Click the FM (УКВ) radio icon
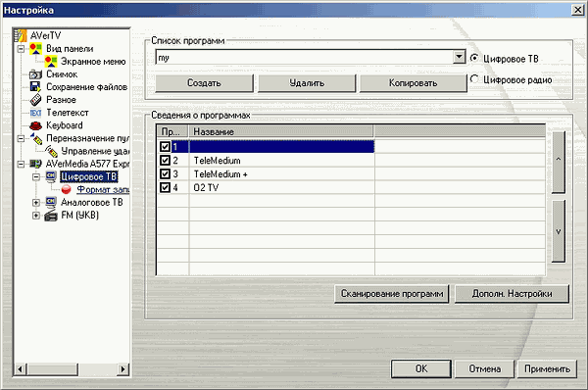Image resolution: width=588 pixels, height=390 pixels. pos(51,216)
